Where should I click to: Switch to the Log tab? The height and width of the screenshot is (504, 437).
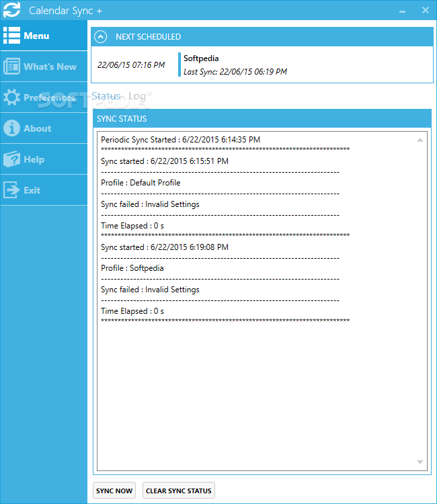[137, 96]
